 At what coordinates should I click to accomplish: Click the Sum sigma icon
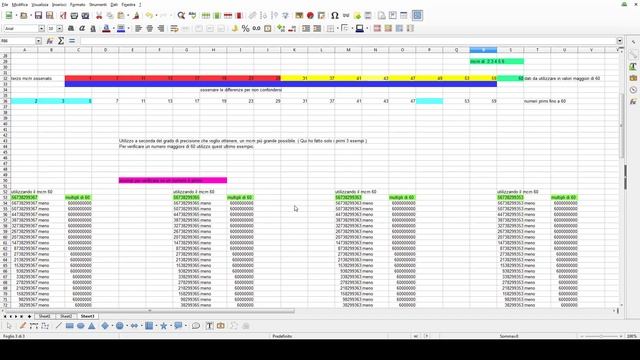click(60, 41)
